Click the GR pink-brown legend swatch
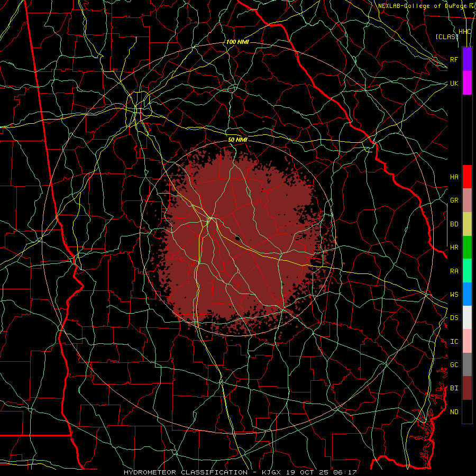Screen dimensions: 476x476 tap(467, 200)
